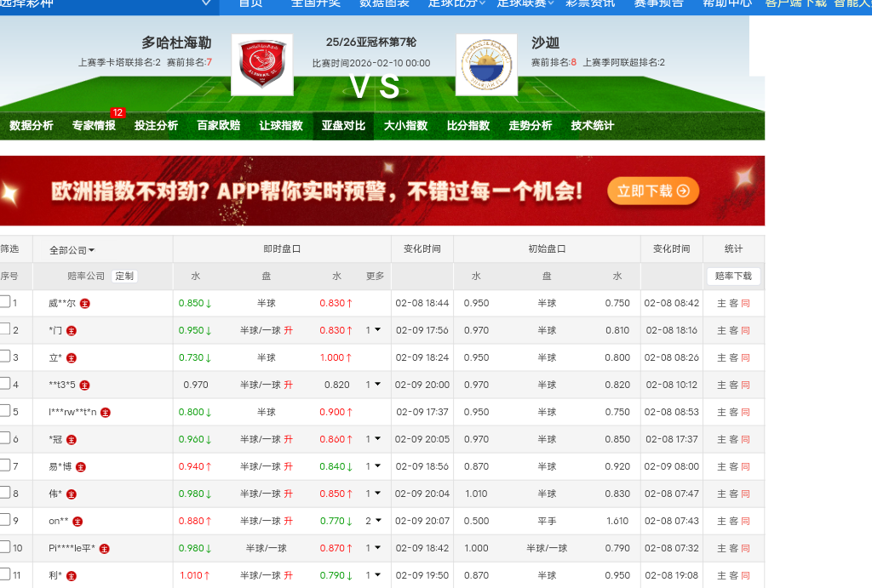The width and height of the screenshot is (872, 588).
Task: Click the 赔率下载 button
Action: pyautogui.click(x=733, y=276)
